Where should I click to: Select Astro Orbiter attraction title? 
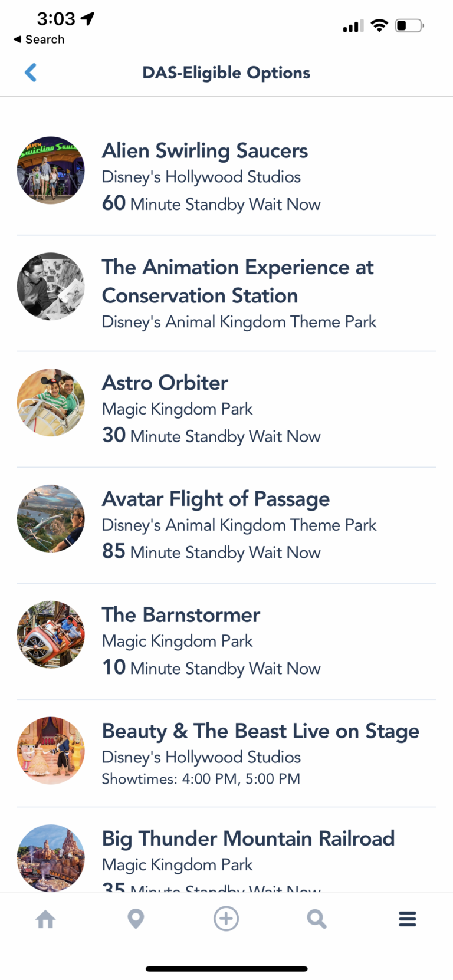click(x=165, y=383)
